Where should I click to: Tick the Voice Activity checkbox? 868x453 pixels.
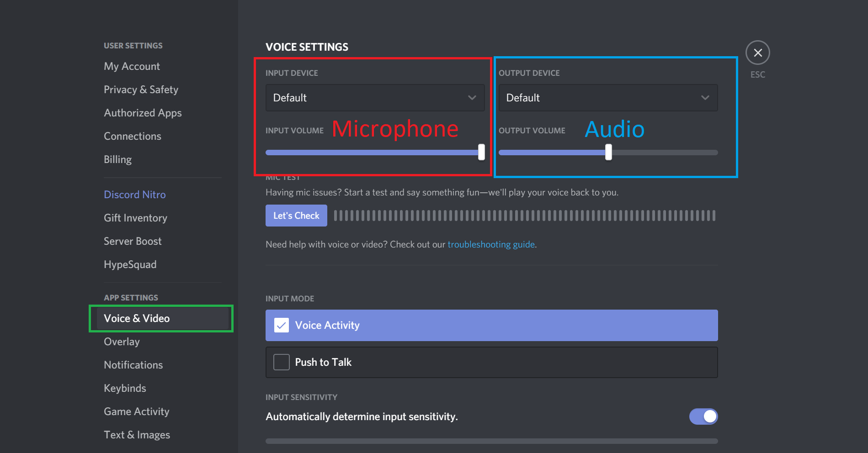coord(282,325)
